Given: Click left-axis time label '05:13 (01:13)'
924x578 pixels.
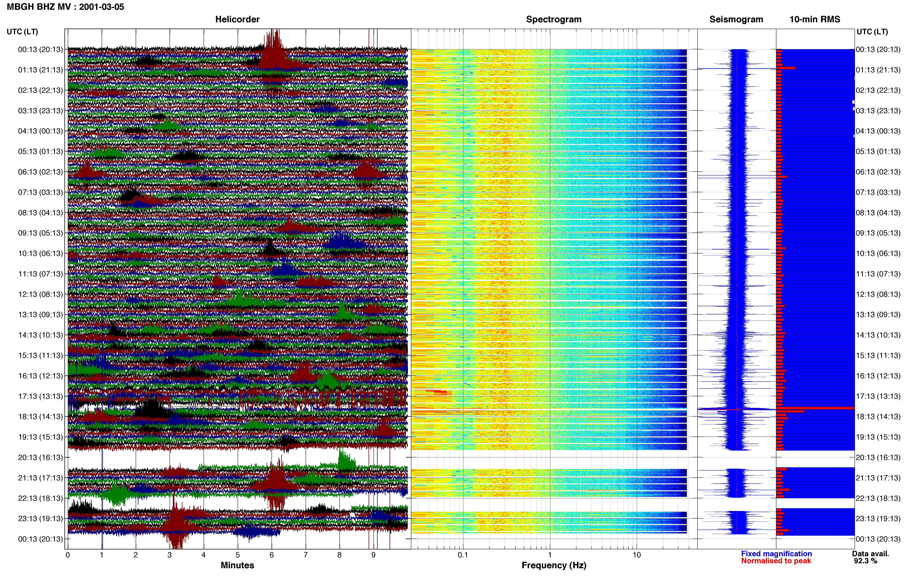Looking at the screenshot, I should pos(41,151).
